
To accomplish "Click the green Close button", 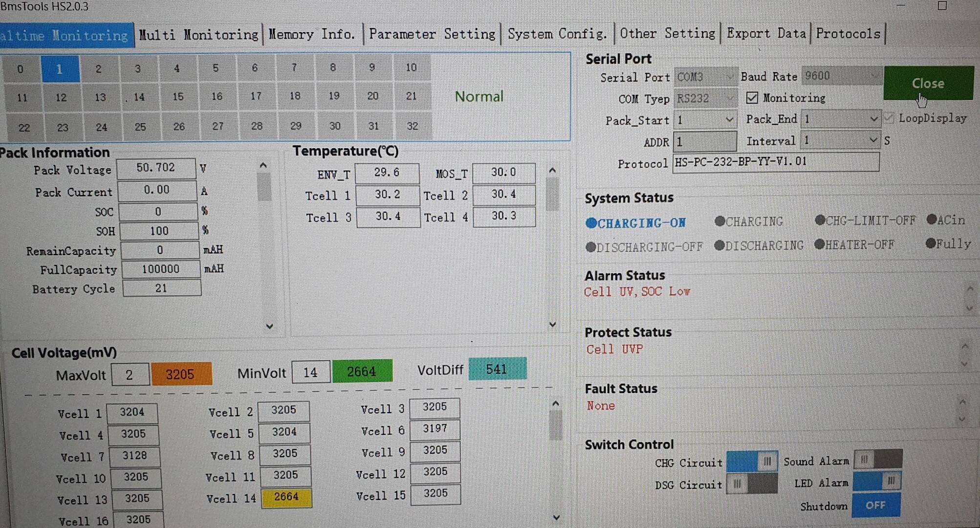I will tap(927, 83).
